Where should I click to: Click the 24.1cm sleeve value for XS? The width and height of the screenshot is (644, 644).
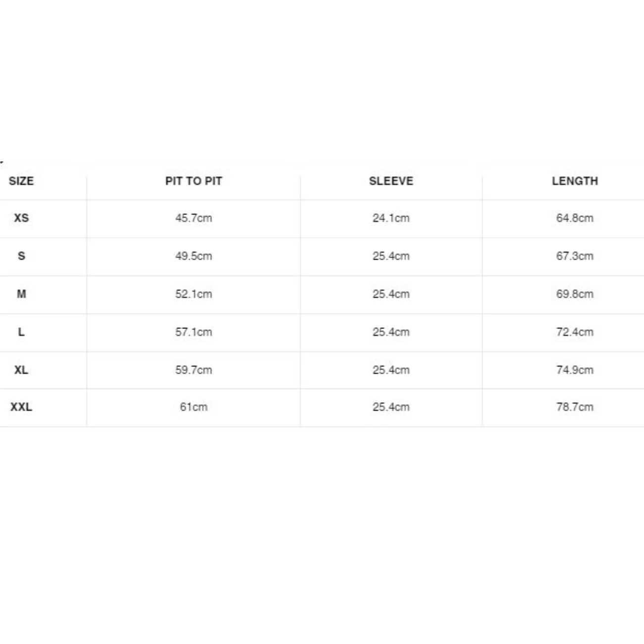coord(391,218)
